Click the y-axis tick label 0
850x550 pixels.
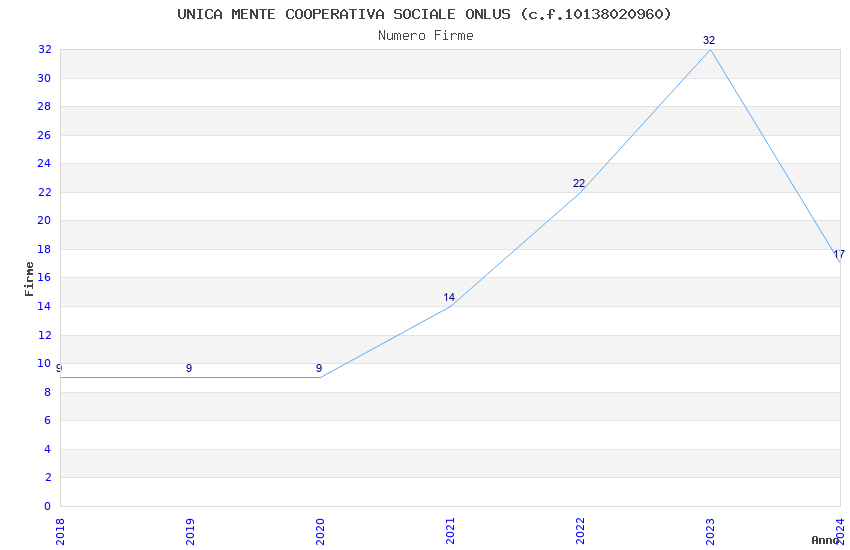[x=48, y=506]
